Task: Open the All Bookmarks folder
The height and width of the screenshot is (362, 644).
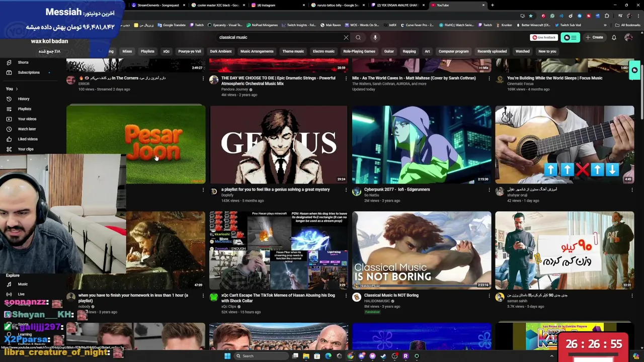Action: coord(628,25)
